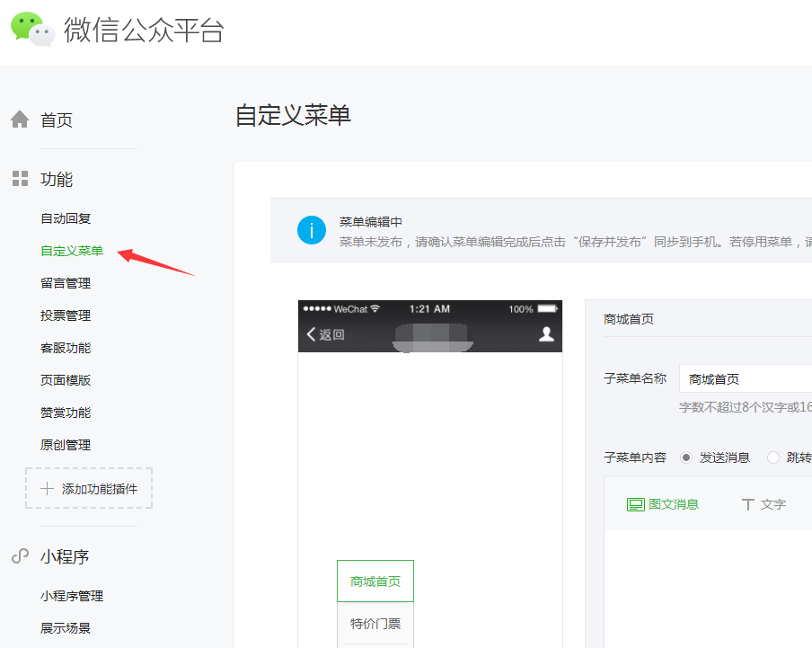Open 自定义菜单 in the sidebar
This screenshot has height=648, width=812.
72,251
